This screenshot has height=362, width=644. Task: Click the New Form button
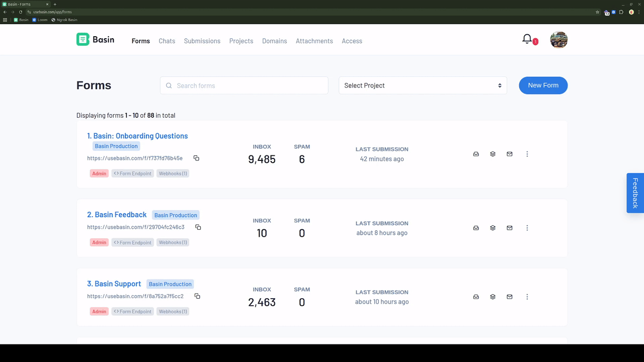tap(543, 85)
